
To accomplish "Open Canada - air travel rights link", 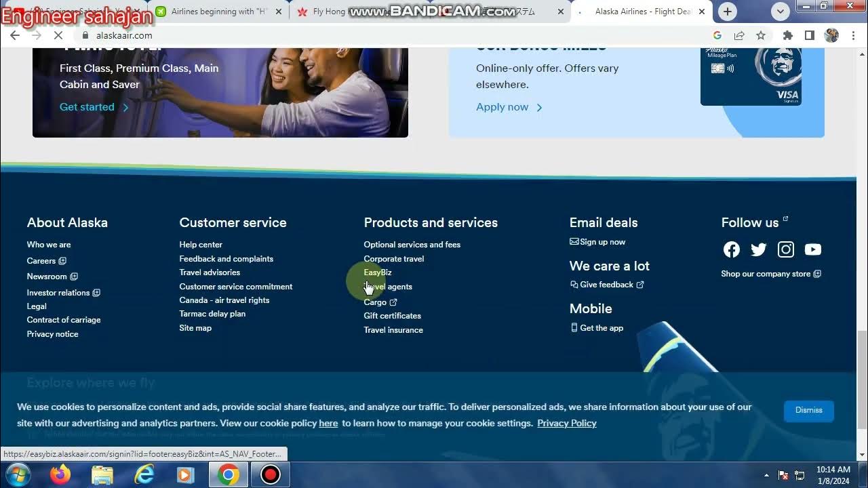I will (224, 300).
